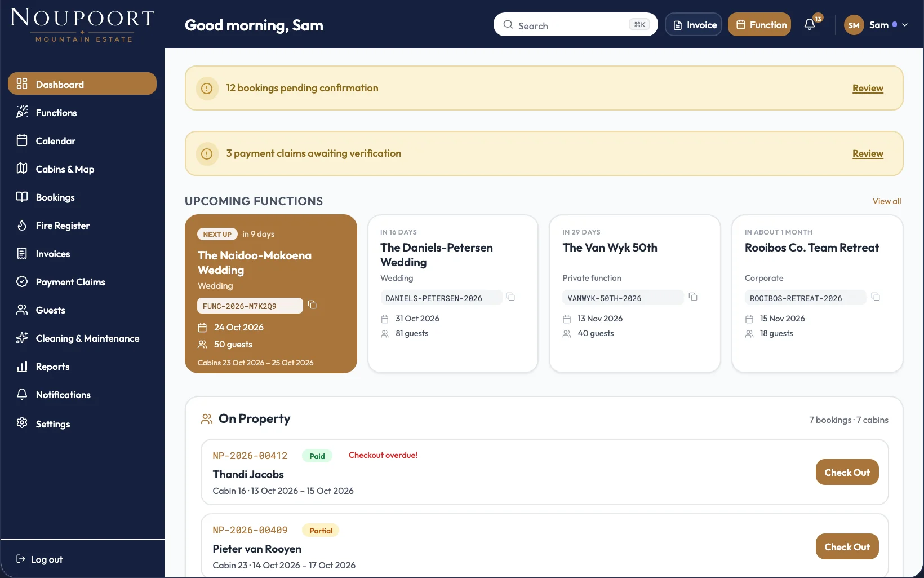Click the Checkout overdue! warning text
This screenshot has width=924, height=578.
[383, 455]
